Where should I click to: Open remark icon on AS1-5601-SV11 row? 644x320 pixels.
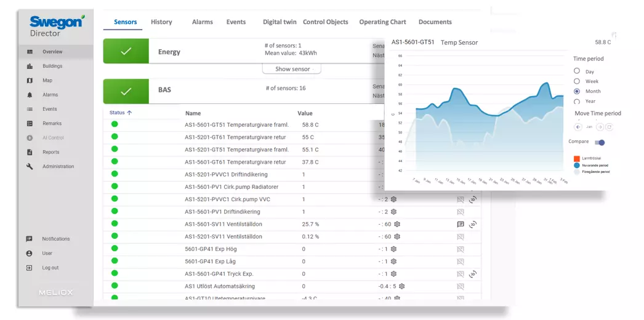pyautogui.click(x=461, y=224)
